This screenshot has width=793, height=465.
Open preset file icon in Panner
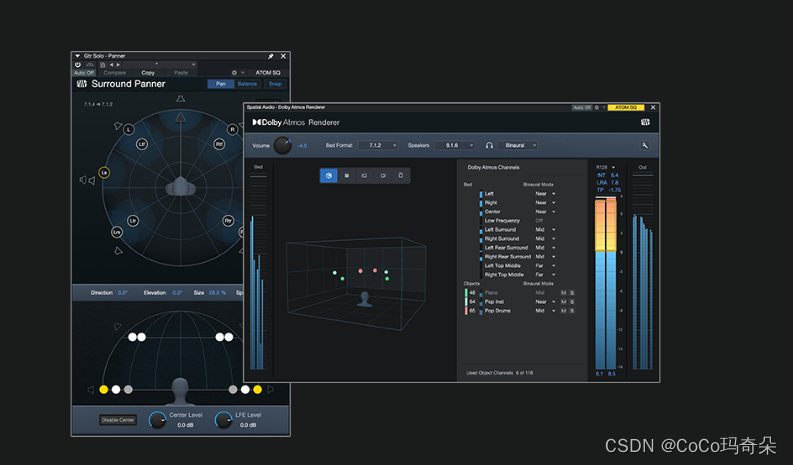pos(103,65)
